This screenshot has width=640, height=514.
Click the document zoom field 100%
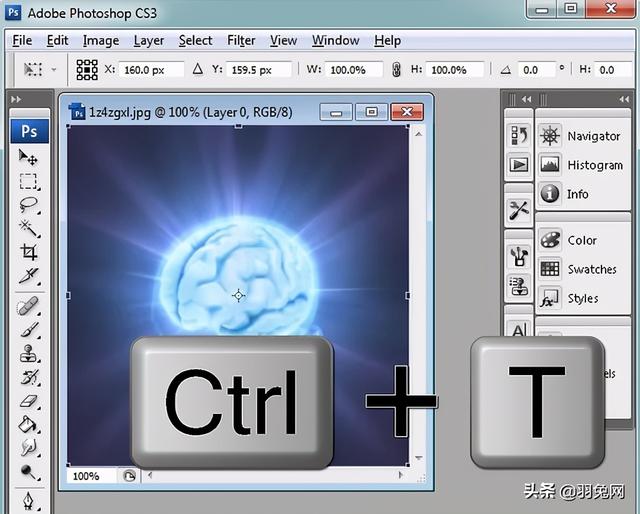[92, 476]
